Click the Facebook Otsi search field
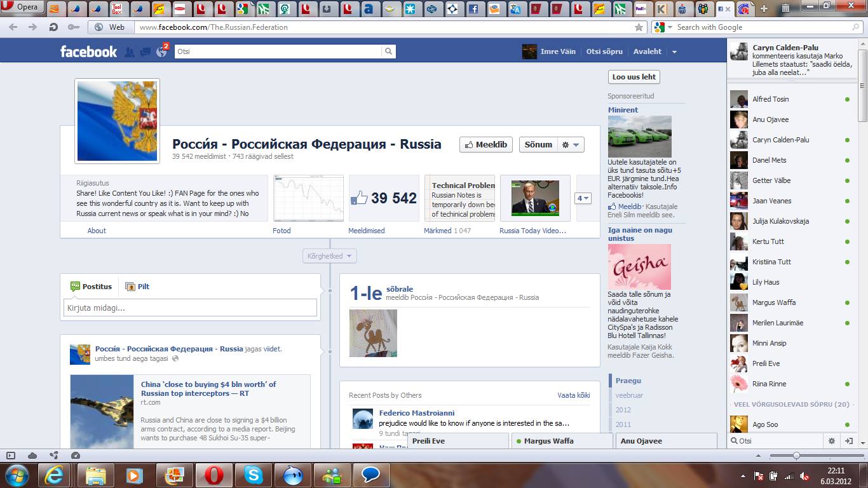Viewport: 868px width, 488px height. click(278, 51)
